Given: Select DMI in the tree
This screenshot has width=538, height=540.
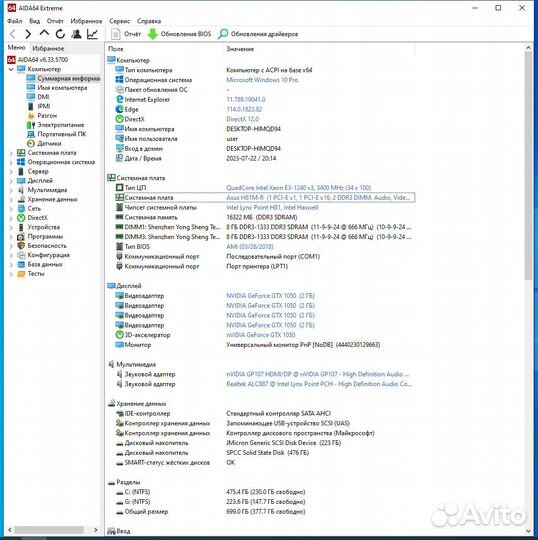Looking at the screenshot, I should tap(43, 97).
